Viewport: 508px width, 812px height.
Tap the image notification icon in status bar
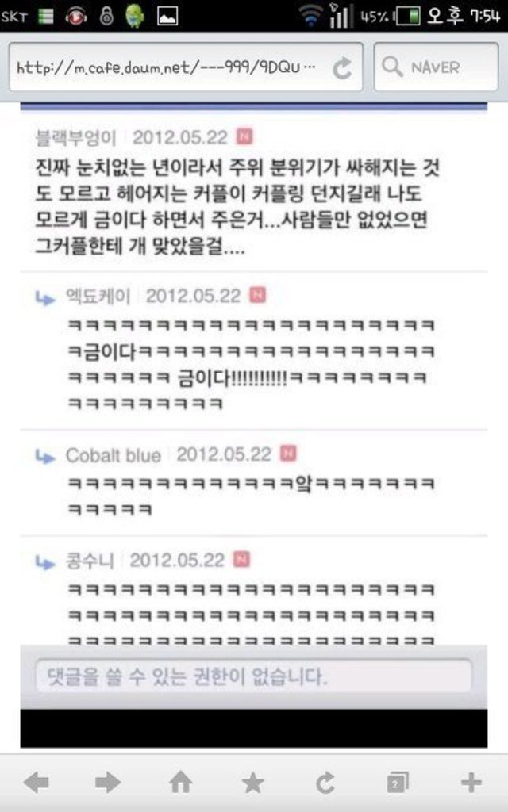[x=167, y=16]
